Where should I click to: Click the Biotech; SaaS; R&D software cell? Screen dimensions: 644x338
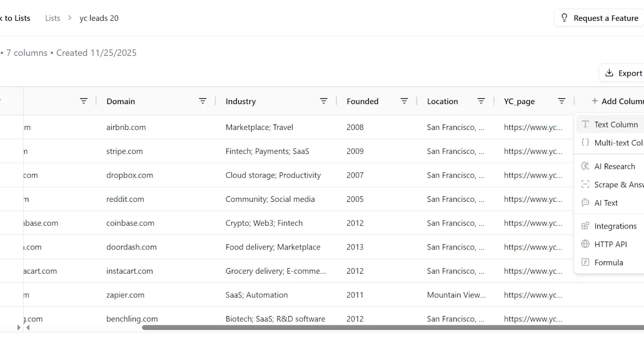pyautogui.click(x=275, y=319)
